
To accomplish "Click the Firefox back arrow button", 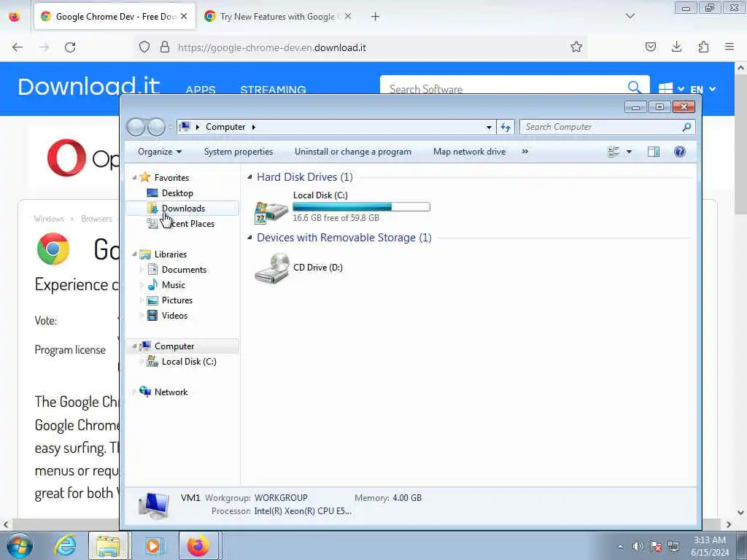I will coord(18,47).
